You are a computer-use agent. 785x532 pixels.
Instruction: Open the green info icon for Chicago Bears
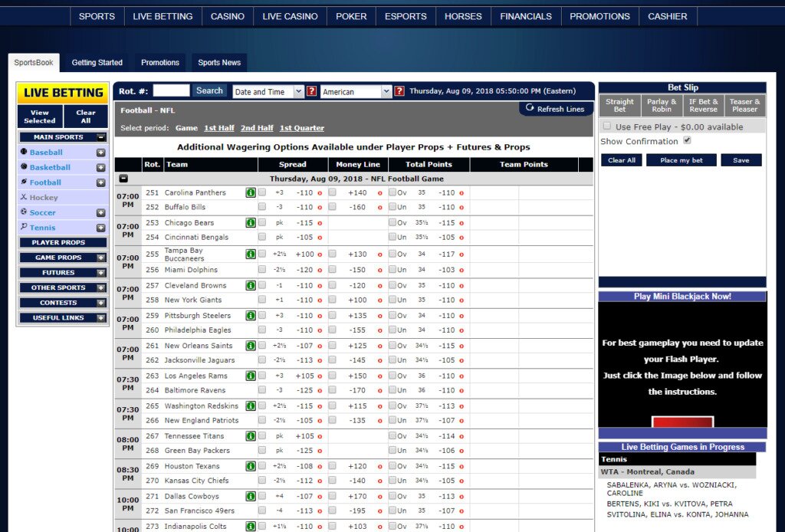tap(251, 222)
